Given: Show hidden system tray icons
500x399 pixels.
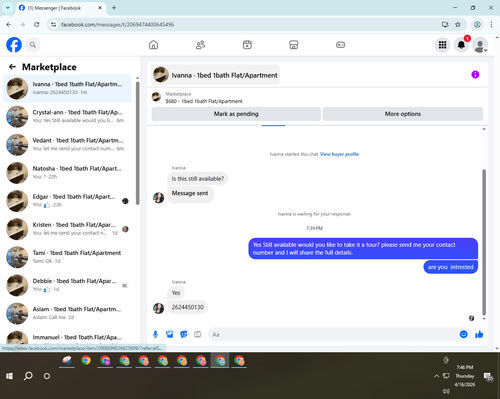Looking at the screenshot, I should [436, 376].
